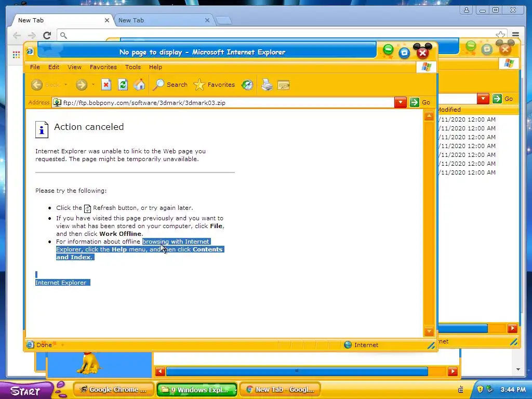The image size is (532, 399).
Task: Click the ftp address field in Internet Explorer
Action: [223, 102]
